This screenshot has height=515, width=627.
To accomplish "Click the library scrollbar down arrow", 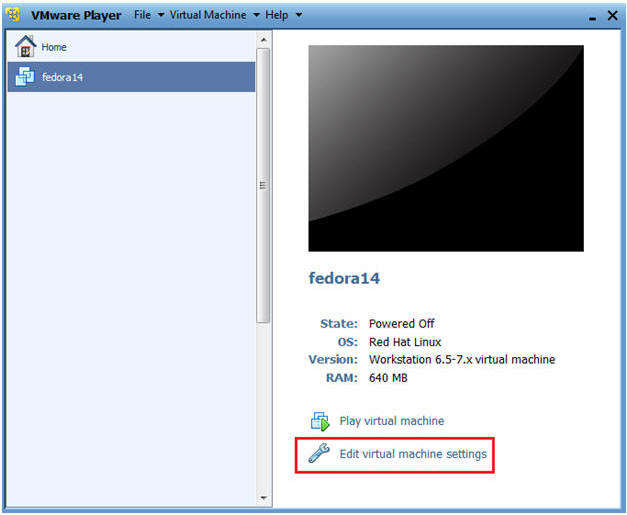I will [x=263, y=498].
